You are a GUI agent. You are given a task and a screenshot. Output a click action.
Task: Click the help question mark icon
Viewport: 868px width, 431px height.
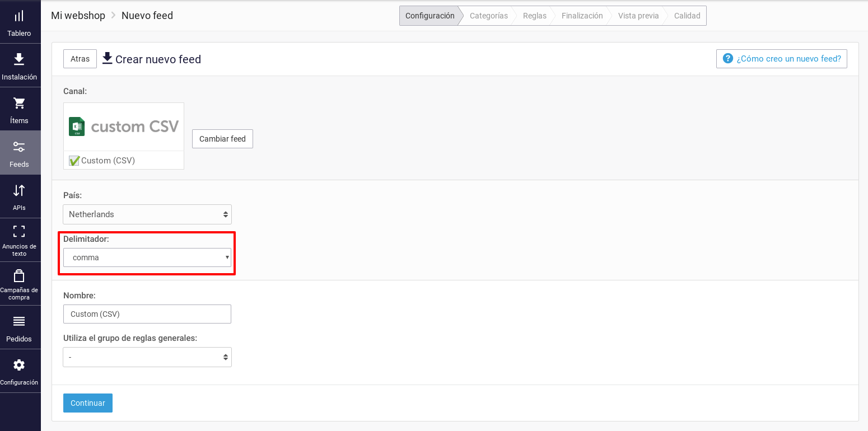click(x=727, y=58)
